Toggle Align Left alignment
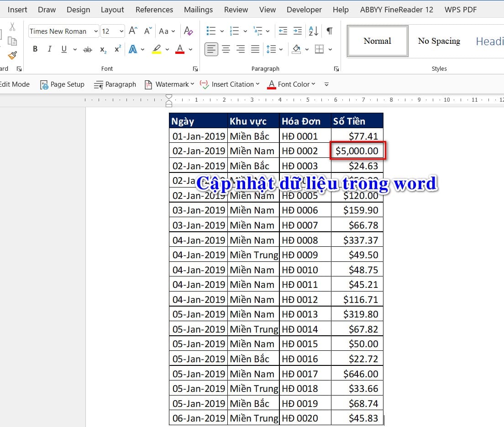The image size is (504, 427). [x=211, y=49]
